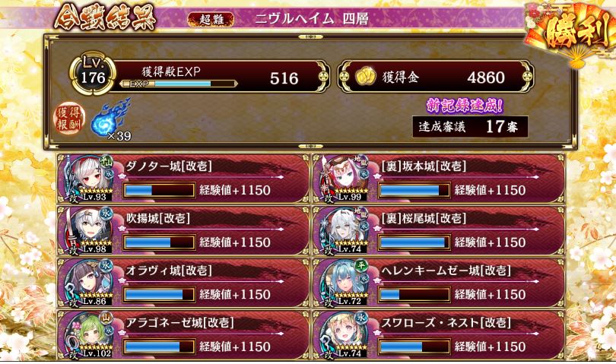Click the blue flame reward icon
The image size is (616, 364).
point(110,118)
